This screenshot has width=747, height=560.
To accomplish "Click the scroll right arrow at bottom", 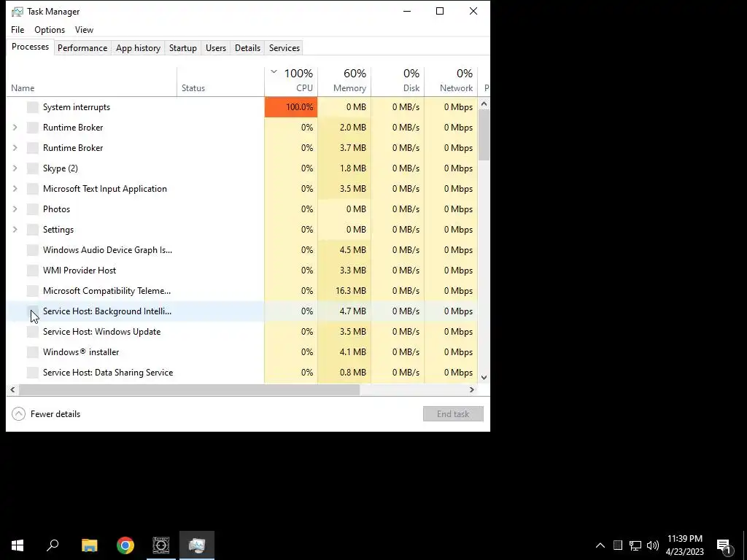I will (472, 389).
